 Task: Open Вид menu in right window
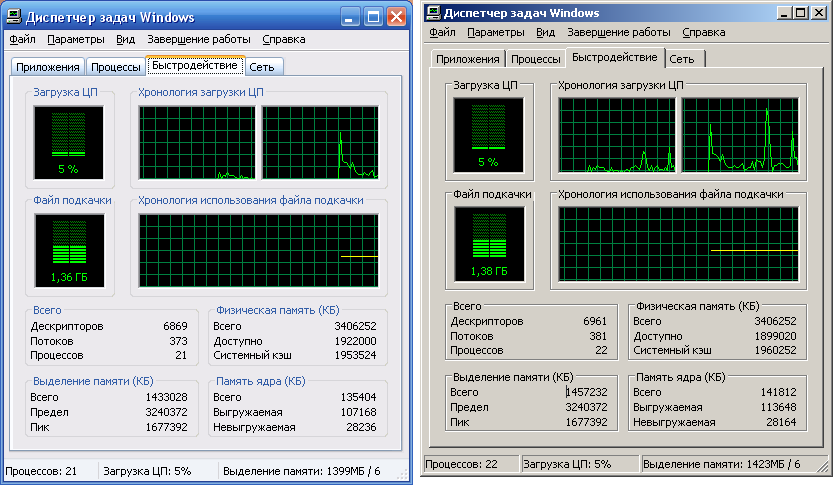(545, 33)
